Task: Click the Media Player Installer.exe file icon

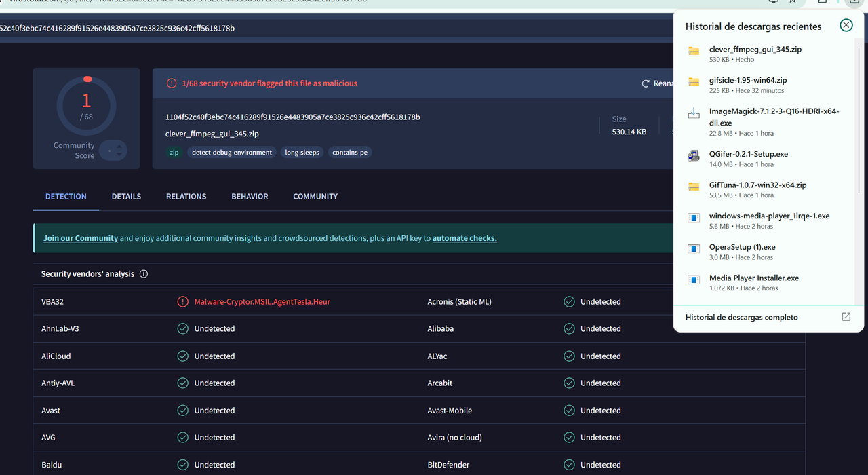Action: (694, 280)
